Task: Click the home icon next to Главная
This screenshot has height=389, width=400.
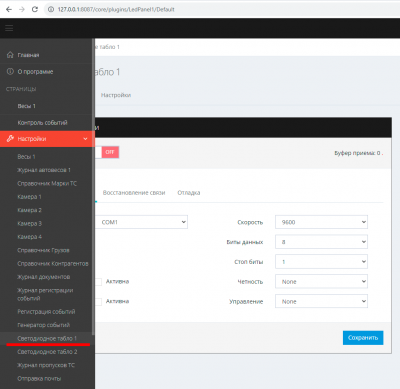Action: pyautogui.click(x=10, y=55)
